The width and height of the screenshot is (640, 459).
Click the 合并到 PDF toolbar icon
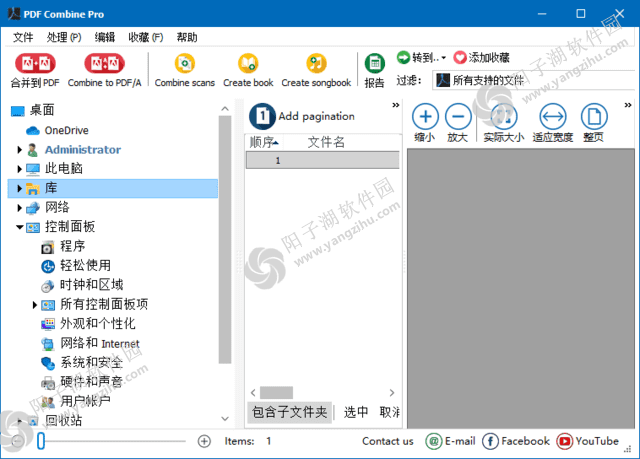(36, 63)
